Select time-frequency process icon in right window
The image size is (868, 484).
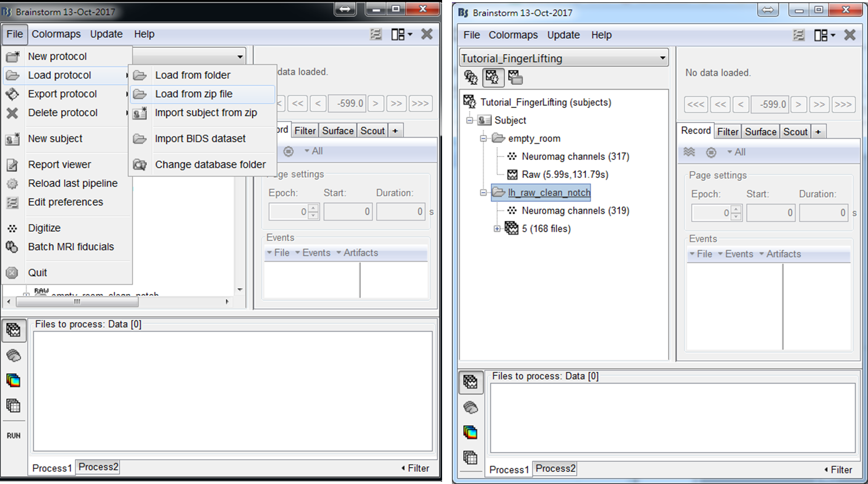coord(470,433)
